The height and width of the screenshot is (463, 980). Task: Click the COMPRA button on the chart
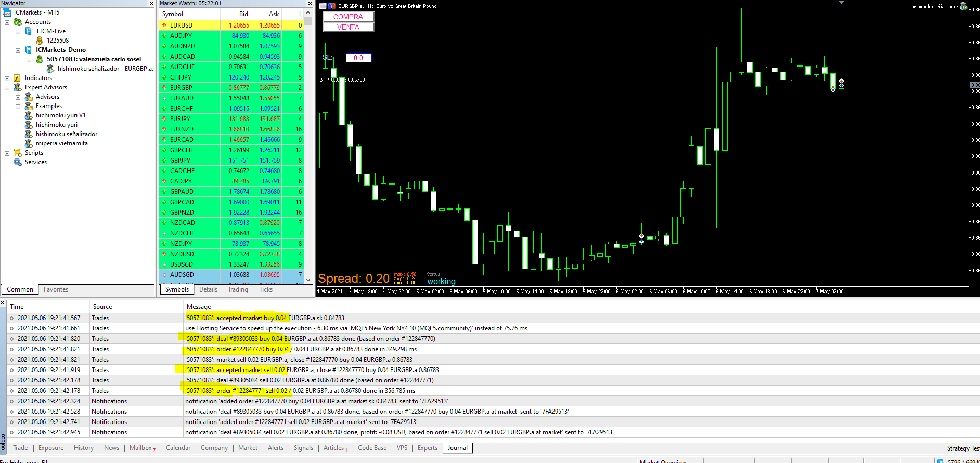point(348,17)
